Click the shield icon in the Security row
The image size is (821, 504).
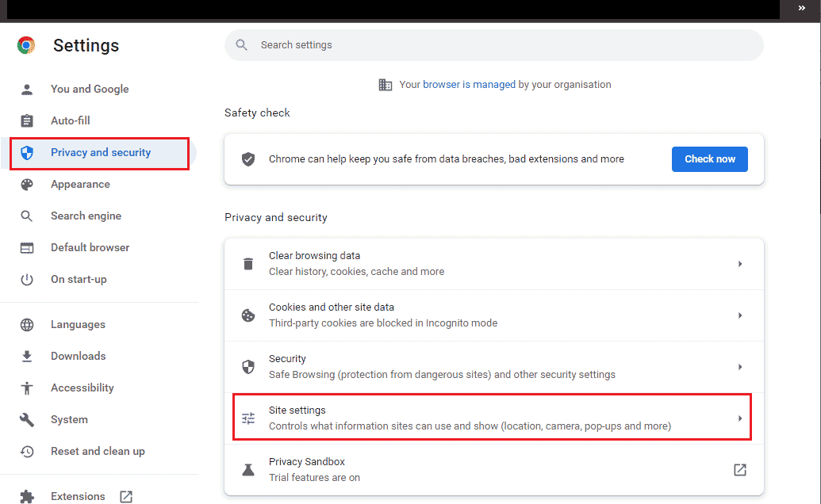click(x=248, y=367)
